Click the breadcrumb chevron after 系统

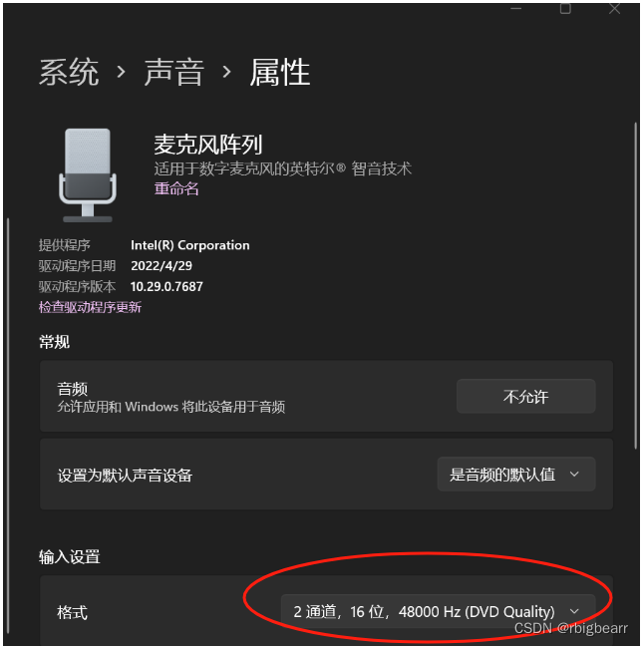click(x=121, y=72)
